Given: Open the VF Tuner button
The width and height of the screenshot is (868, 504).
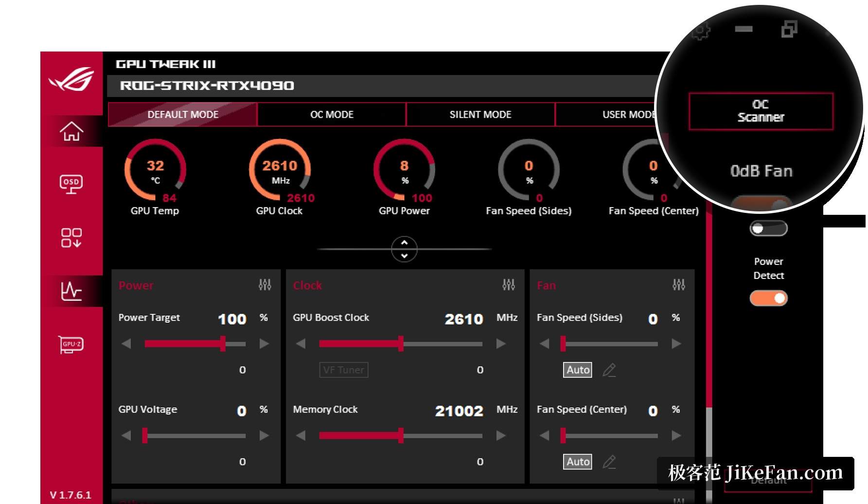Looking at the screenshot, I should click(x=344, y=370).
